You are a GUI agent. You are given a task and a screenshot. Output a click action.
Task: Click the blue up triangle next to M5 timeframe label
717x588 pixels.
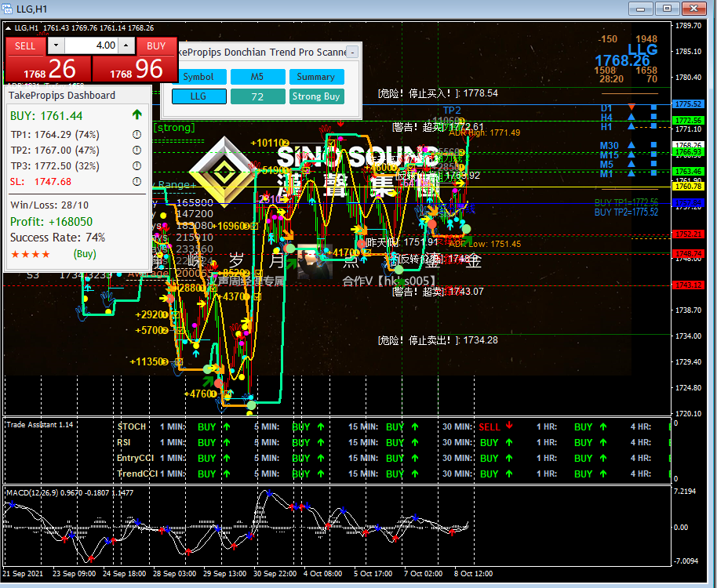631,164
